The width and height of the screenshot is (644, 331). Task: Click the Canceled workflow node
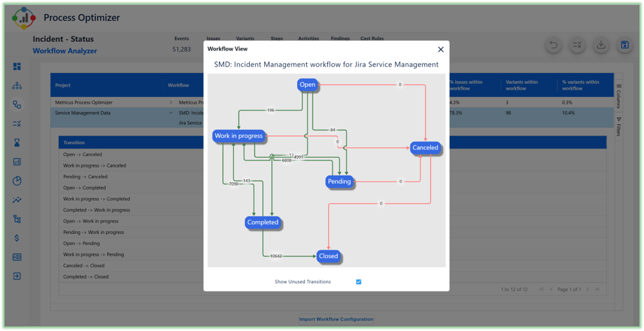tap(425, 147)
